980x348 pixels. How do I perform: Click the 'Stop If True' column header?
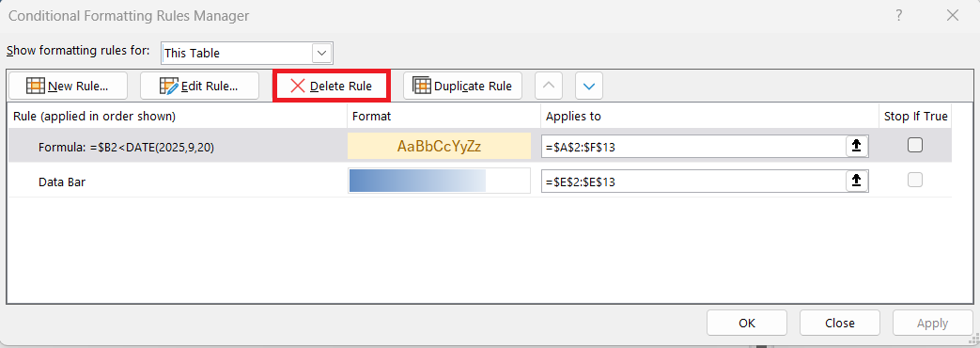point(915,116)
